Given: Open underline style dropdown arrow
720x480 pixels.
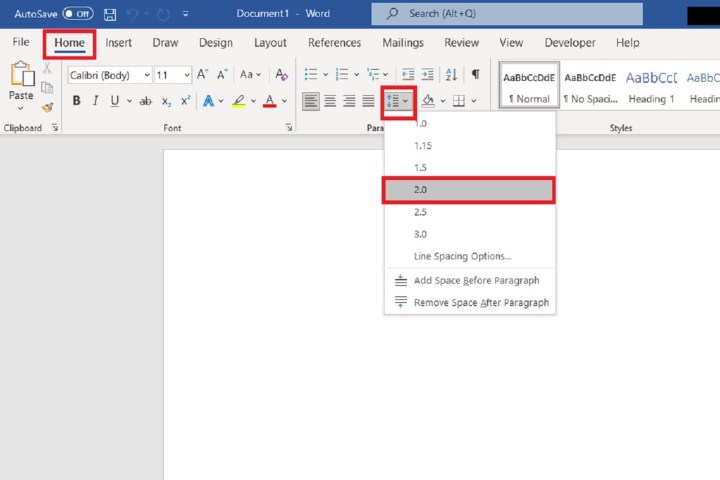Looking at the screenshot, I should pyautogui.click(x=129, y=101).
